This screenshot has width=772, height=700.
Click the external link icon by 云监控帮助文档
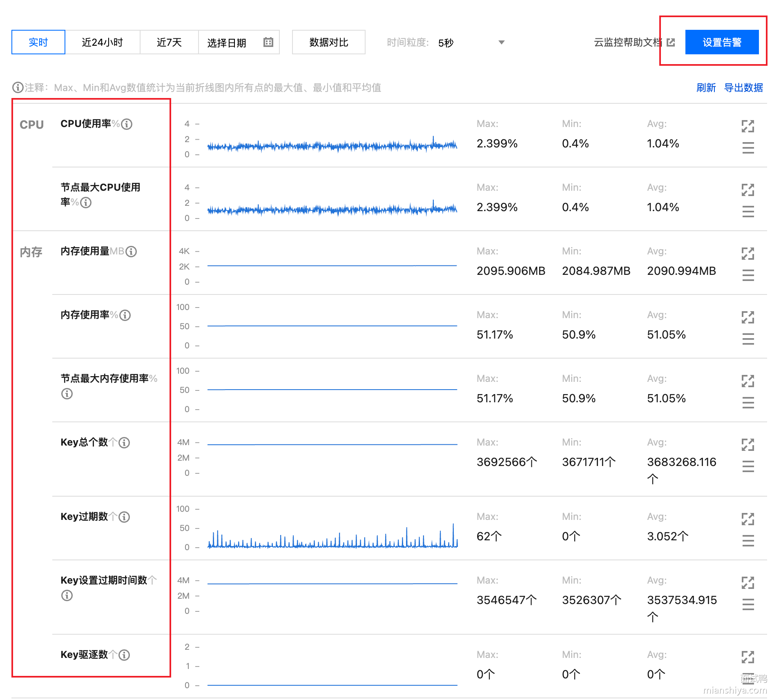coord(671,42)
